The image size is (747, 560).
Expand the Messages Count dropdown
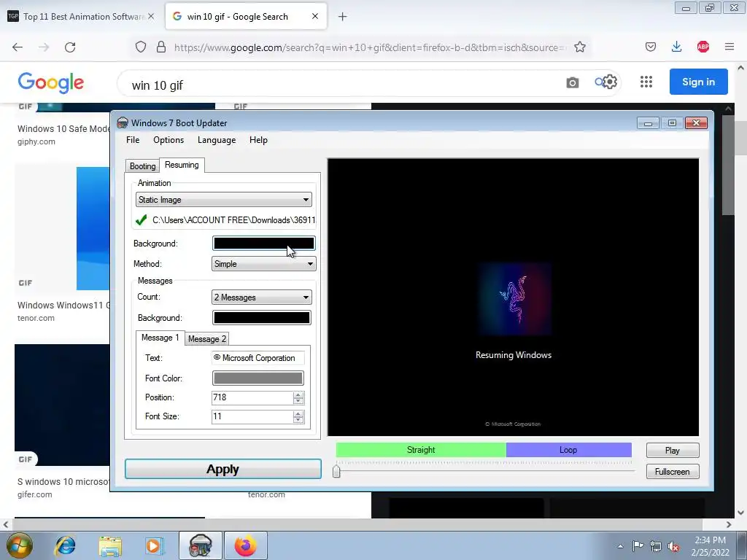point(262,297)
